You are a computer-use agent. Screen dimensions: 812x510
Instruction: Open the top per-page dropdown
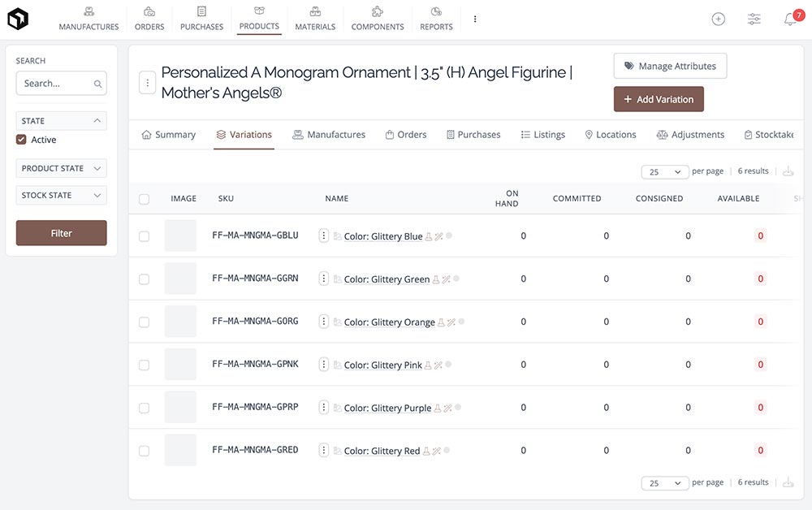664,172
